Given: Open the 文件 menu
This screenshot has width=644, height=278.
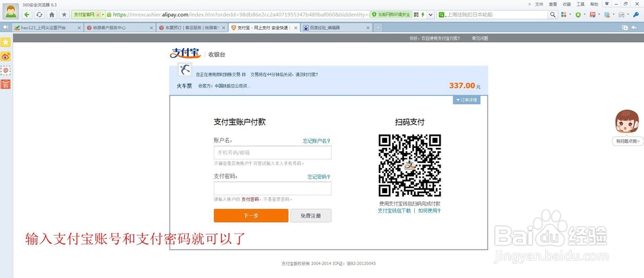Looking at the screenshot, I should [x=539, y=4].
